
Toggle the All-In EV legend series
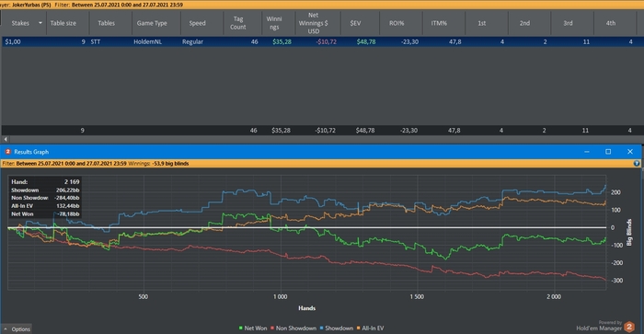(x=370, y=328)
